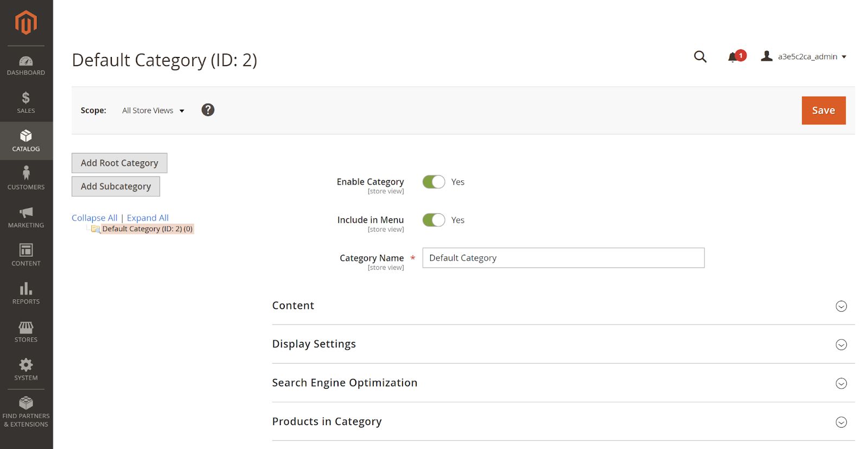Click the scope help question mark icon
868x449 pixels.
(x=208, y=110)
